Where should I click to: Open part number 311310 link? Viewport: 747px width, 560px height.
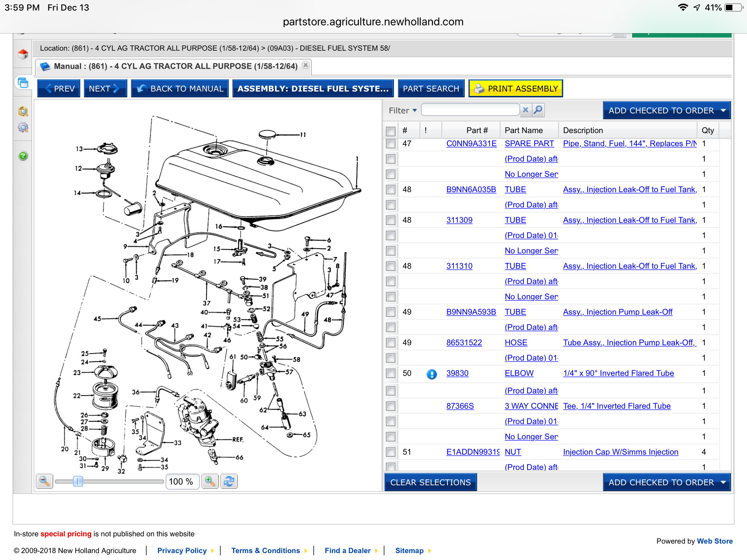[459, 266]
